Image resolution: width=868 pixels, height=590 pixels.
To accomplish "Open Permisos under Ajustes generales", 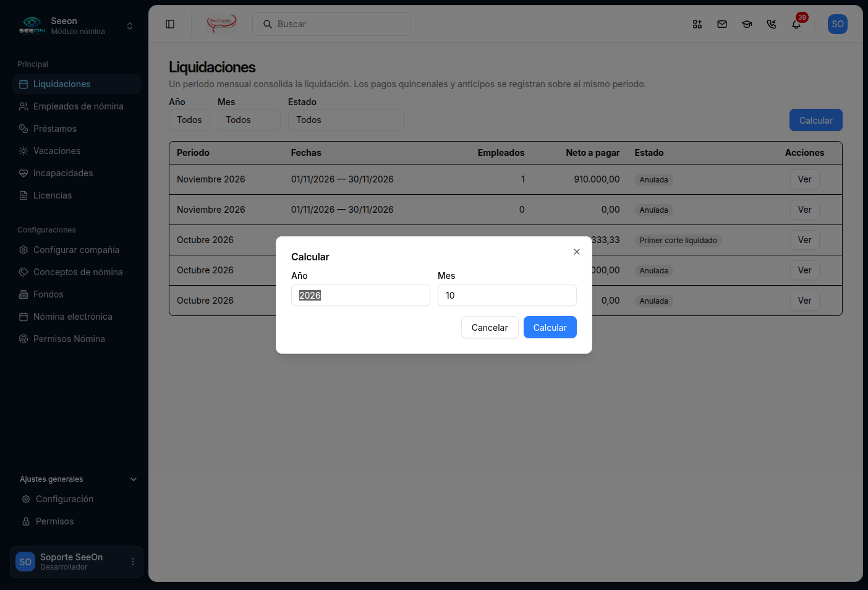I will pyautogui.click(x=78, y=521).
